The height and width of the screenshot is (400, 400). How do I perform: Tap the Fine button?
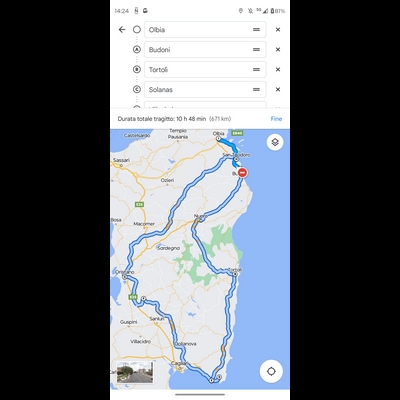coord(276,119)
